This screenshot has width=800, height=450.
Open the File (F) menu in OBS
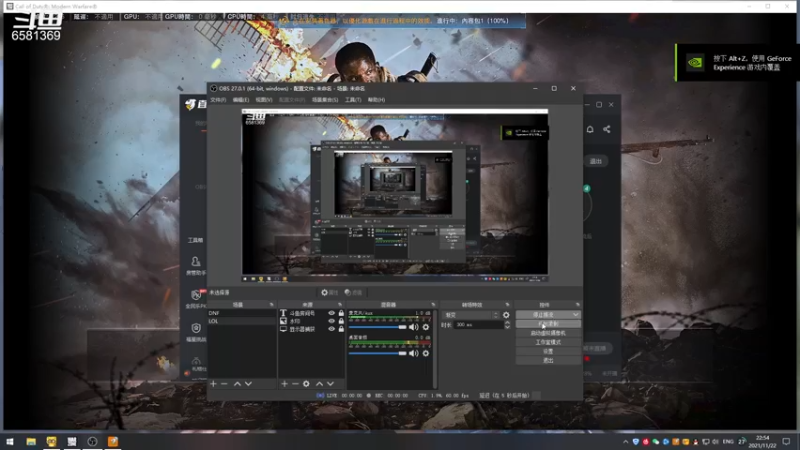pyautogui.click(x=218, y=100)
